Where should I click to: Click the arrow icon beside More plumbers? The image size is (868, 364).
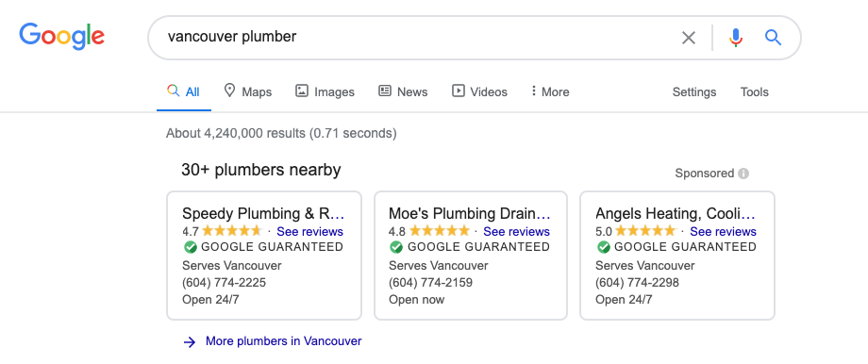click(x=190, y=342)
